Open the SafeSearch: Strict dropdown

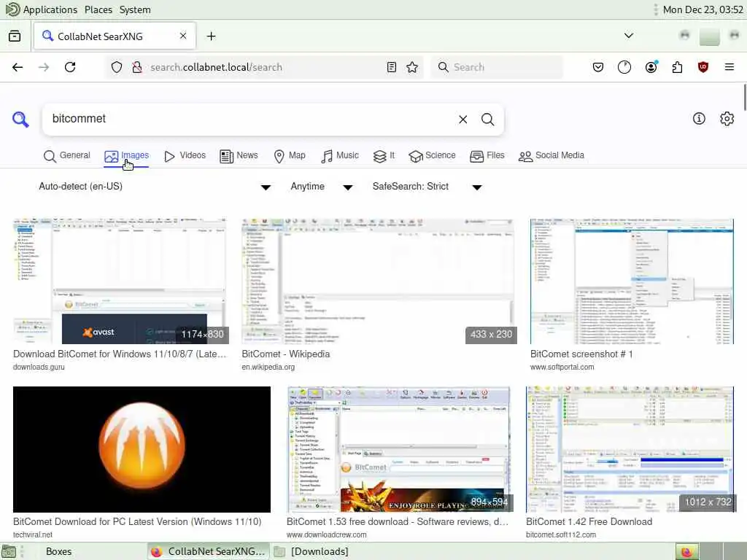(x=427, y=187)
